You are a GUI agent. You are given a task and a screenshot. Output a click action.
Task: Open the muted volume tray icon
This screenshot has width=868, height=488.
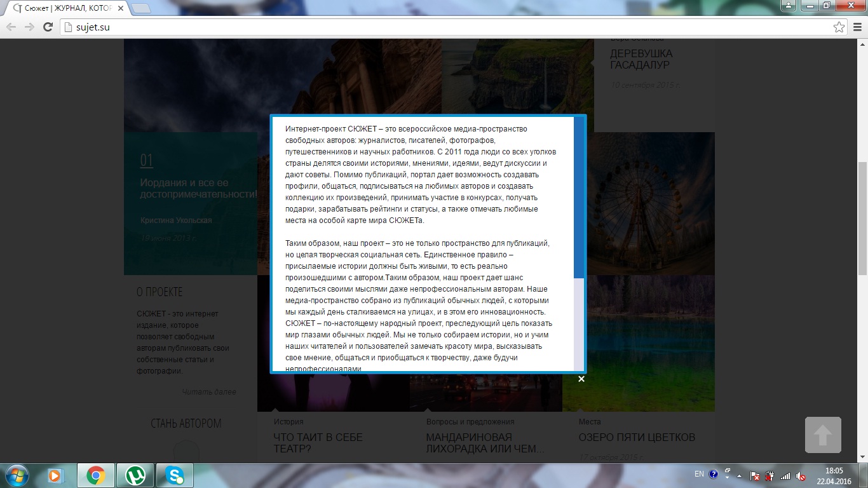801,475
